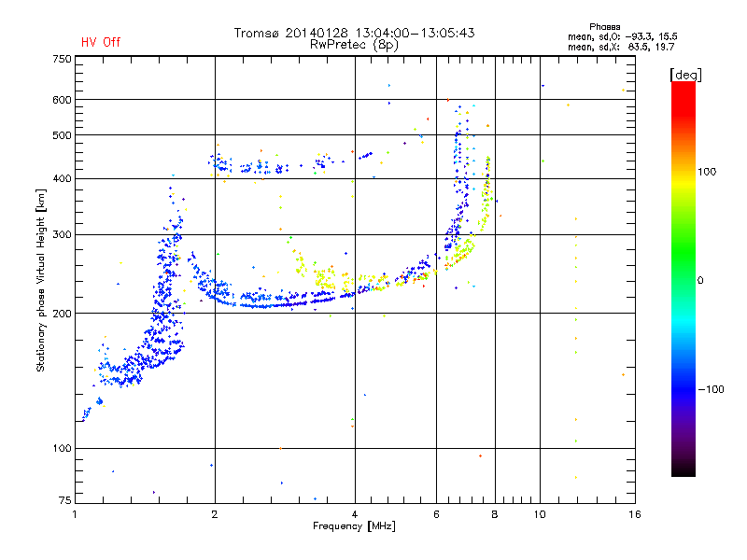747x560 pixels.
Task: Click the x-axis label '1'
Action: (75, 514)
